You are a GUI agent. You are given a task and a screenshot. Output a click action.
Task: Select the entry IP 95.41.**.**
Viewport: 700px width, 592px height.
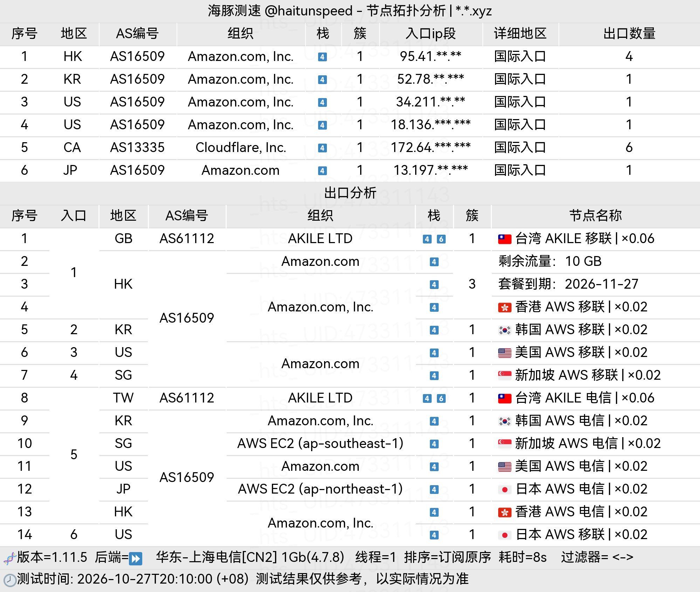point(431,56)
